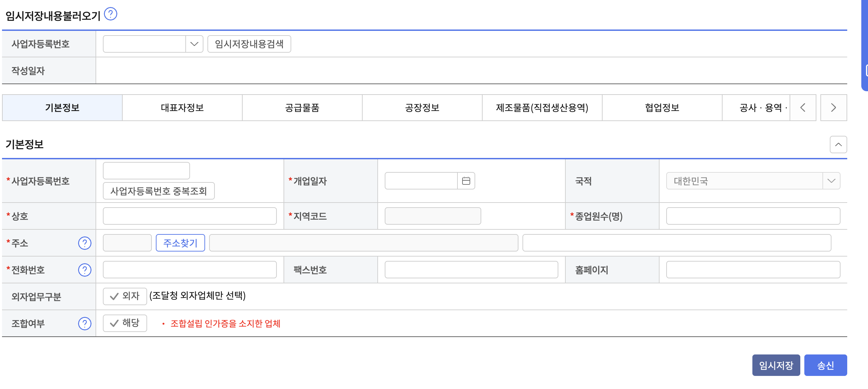
Task: Toggle the 해당 조합여부 checkbox
Action: tap(125, 323)
